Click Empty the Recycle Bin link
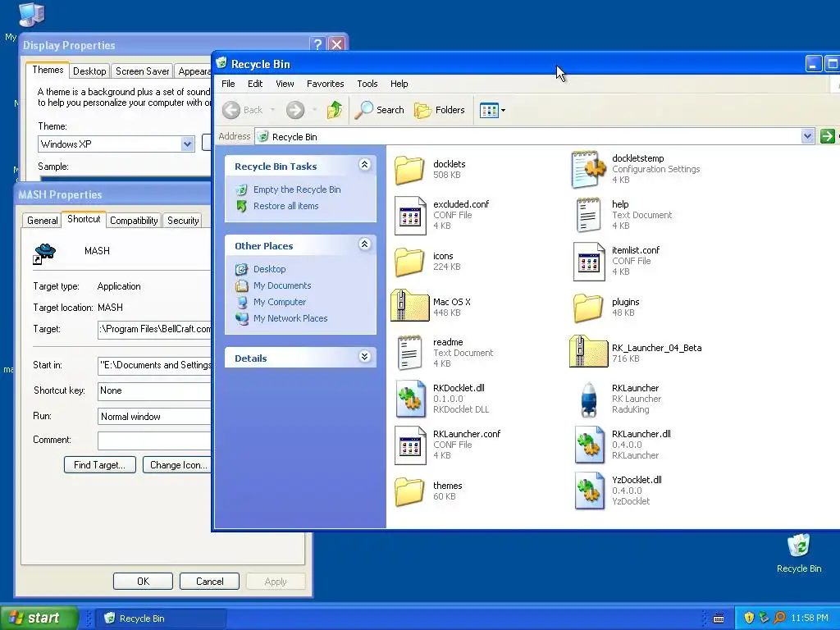This screenshot has height=630, width=840. [x=297, y=189]
